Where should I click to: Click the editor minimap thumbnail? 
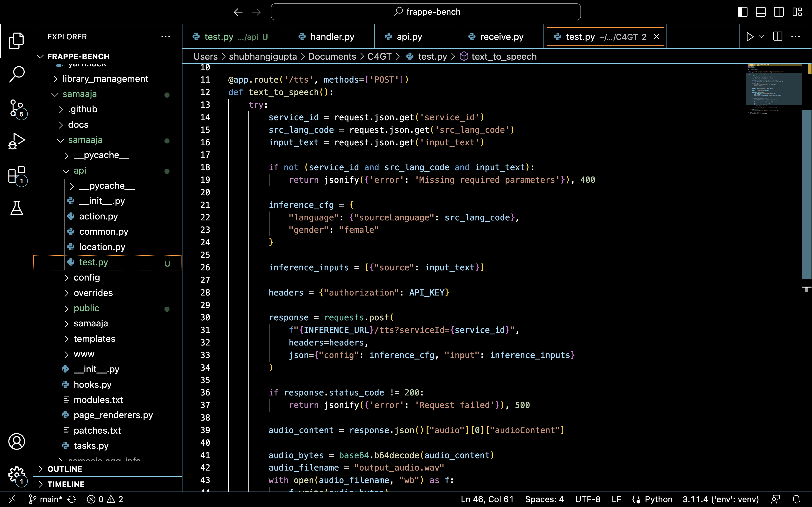pyautogui.click(x=773, y=89)
